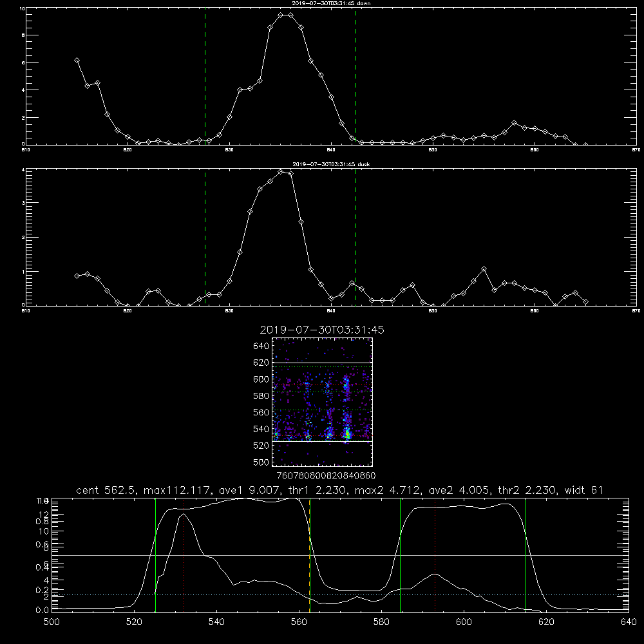Click x-axis label '820' of dawn plot
This screenshot has height=644, width=644.
point(128,150)
